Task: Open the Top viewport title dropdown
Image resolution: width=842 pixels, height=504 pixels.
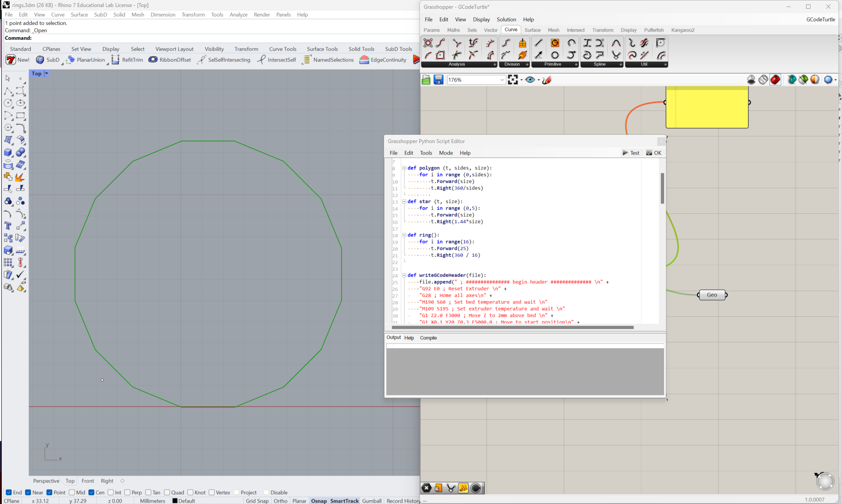Action: [x=46, y=73]
